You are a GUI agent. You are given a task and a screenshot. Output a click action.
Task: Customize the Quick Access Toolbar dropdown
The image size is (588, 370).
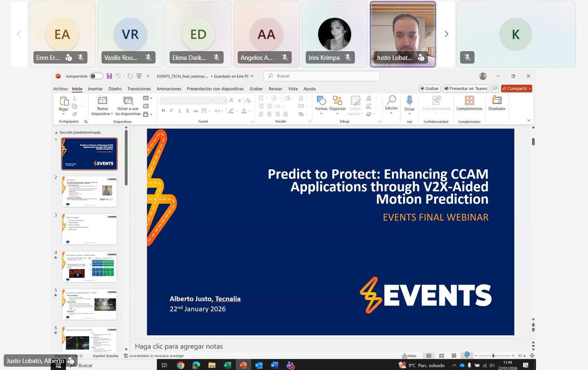pos(148,76)
